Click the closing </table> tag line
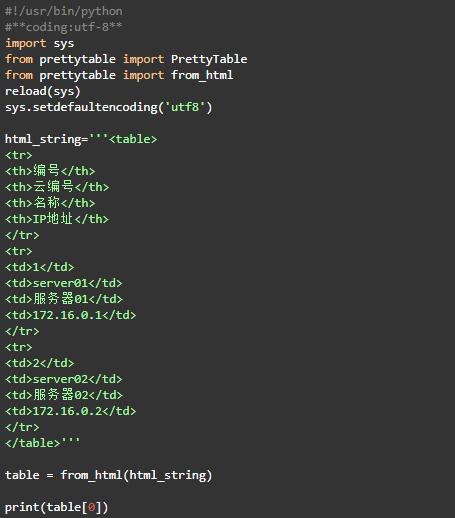Image resolution: width=455 pixels, height=518 pixels. pos(42,443)
